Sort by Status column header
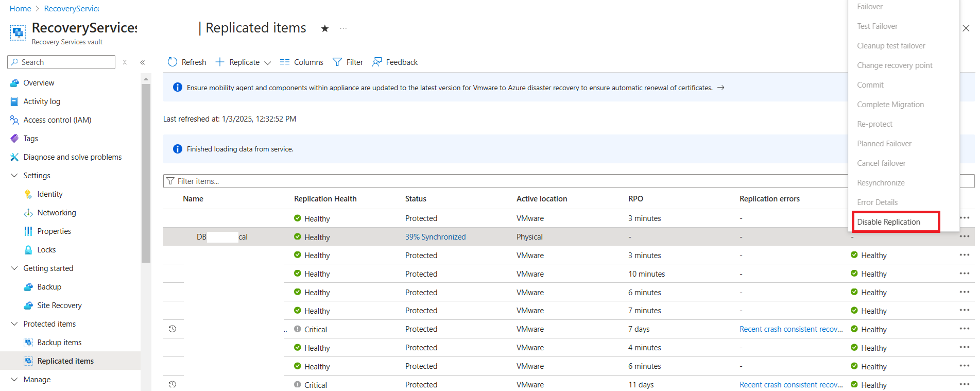 tap(416, 199)
